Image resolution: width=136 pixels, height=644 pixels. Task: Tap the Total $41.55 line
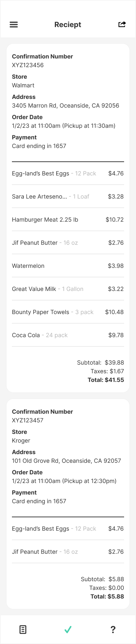tap(106, 380)
